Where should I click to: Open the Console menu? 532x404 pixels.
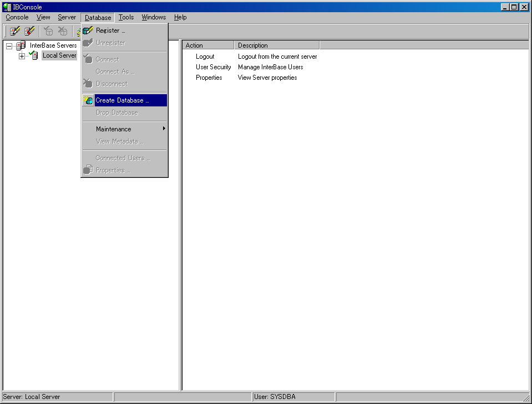(17, 17)
